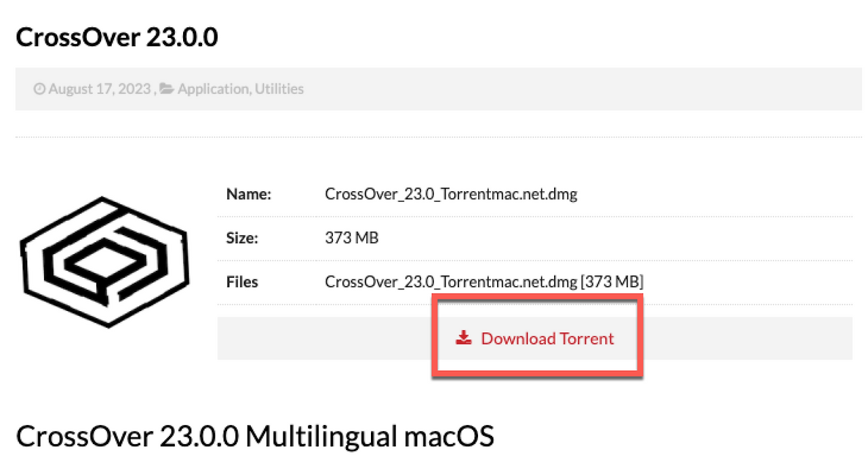Select the August 17, 2023 date text
The height and width of the screenshot is (469, 868).
[x=100, y=89]
